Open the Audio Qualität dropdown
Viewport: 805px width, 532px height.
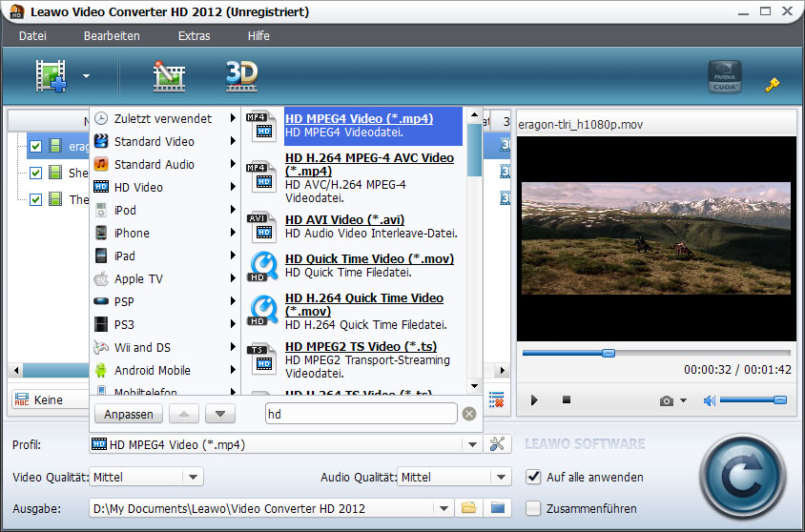click(502, 477)
